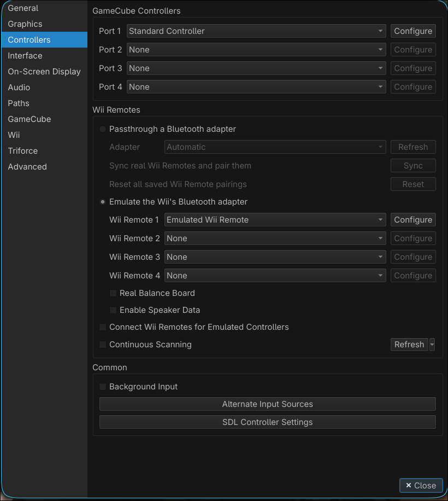Click Refresh beside Continuous Scanning
The height and width of the screenshot is (501, 448).
(x=409, y=345)
